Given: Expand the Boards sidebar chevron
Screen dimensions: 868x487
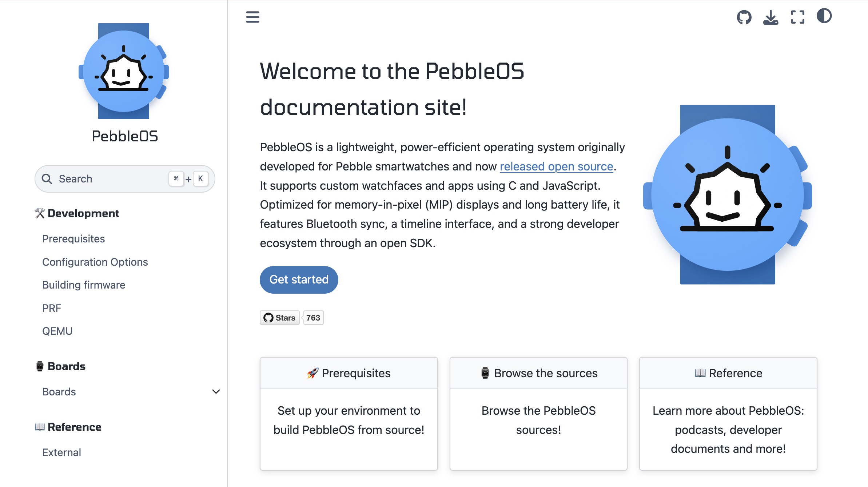Looking at the screenshot, I should coord(216,392).
